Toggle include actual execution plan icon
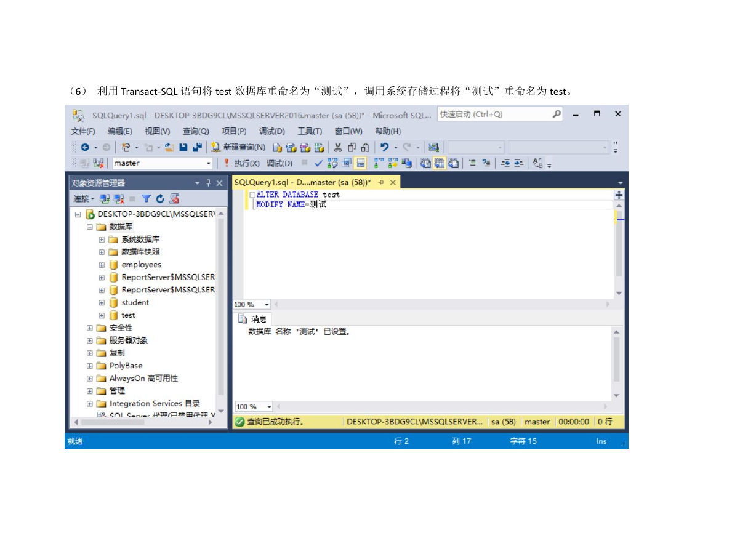The width and height of the screenshot is (756, 535). (379, 163)
